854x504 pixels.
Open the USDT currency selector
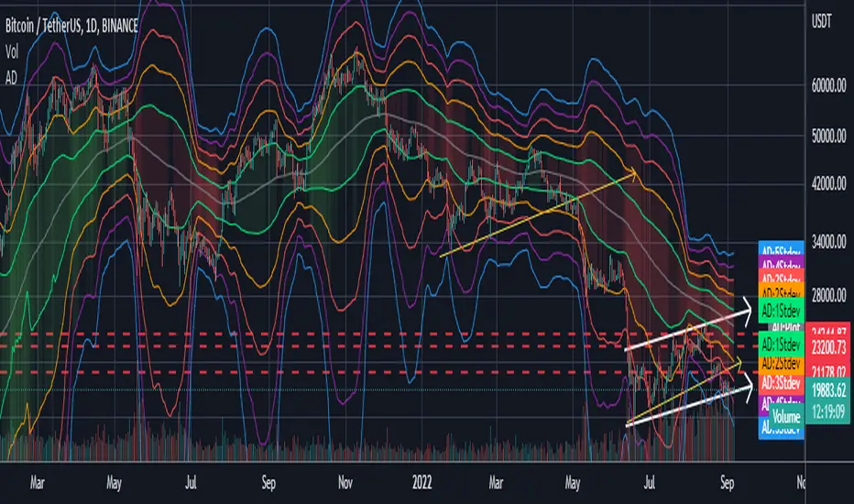click(x=821, y=21)
